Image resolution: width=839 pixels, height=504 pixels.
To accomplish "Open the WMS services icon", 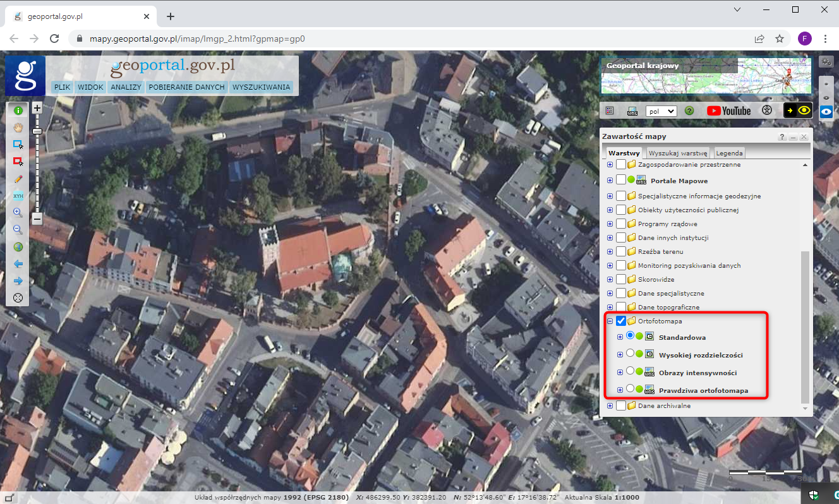I will [x=632, y=111].
